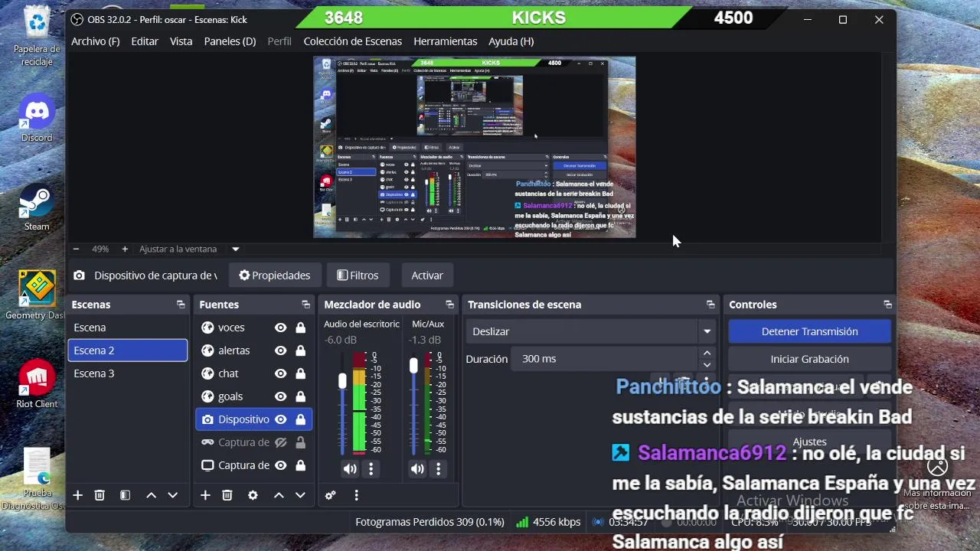Image resolution: width=980 pixels, height=551 pixels.
Task: Remove selected source with Fuentes trash icon
Action: (x=227, y=495)
